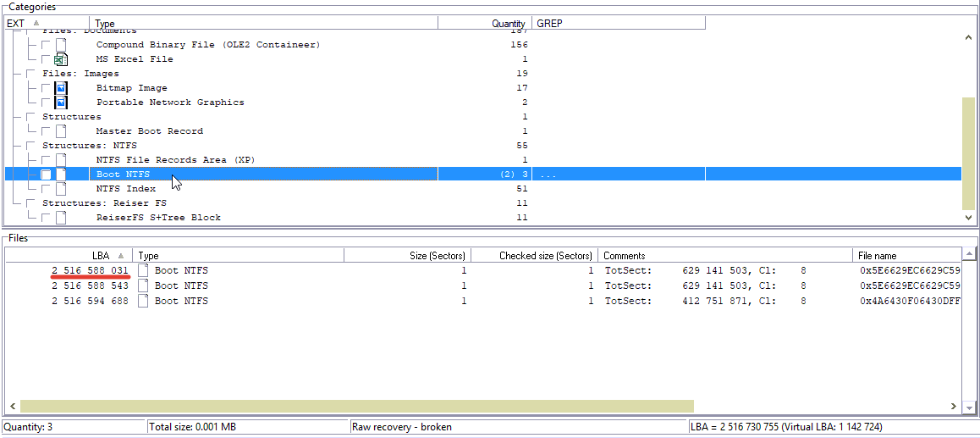Click the ReiserFS S+Tree Block icon
The width and height of the screenshot is (980, 438).
[61, 218]
